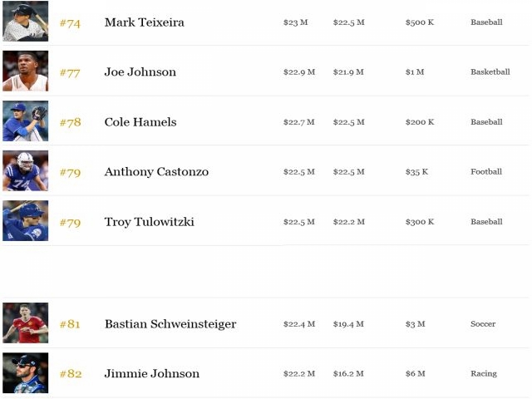Click the #74 rank number
Viewport: 532px width, 399px height.
(70, 23)
